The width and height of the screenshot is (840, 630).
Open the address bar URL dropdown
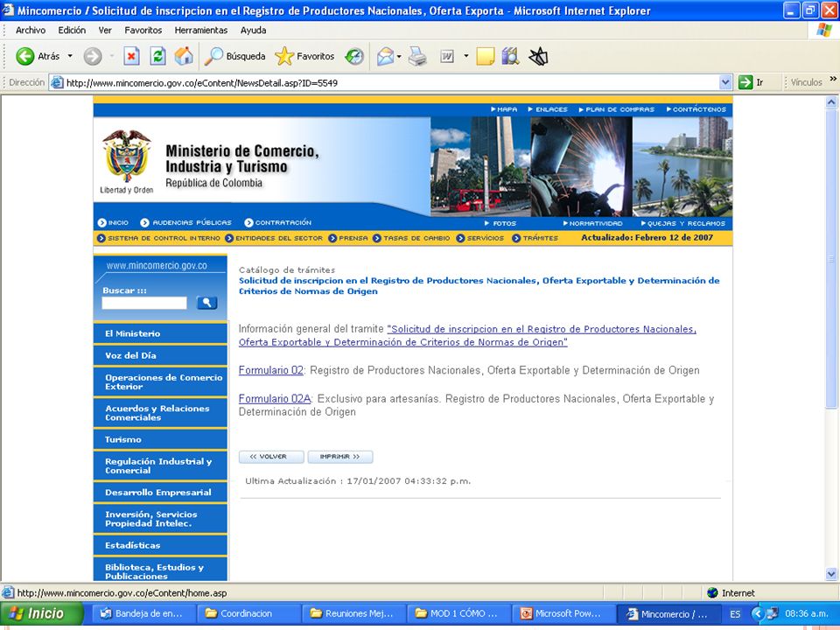click(x=725, y=82)
